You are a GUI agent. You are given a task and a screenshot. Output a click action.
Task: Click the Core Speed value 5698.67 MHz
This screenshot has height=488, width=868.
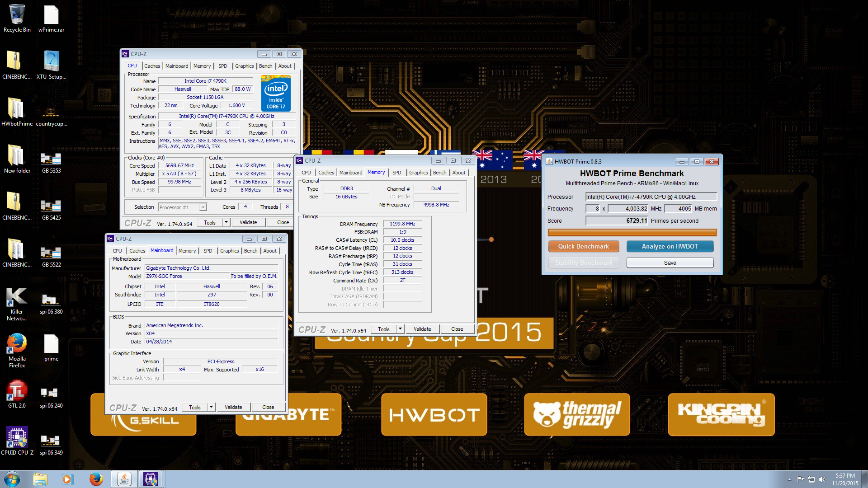coord(179,165)
